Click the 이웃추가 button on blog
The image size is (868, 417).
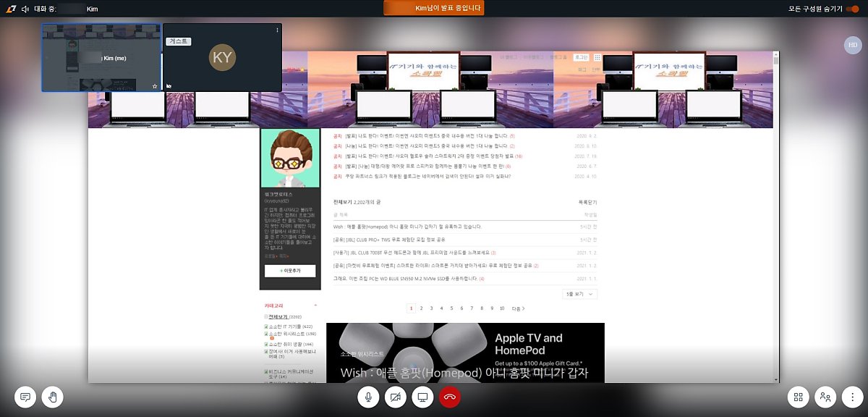289,271
